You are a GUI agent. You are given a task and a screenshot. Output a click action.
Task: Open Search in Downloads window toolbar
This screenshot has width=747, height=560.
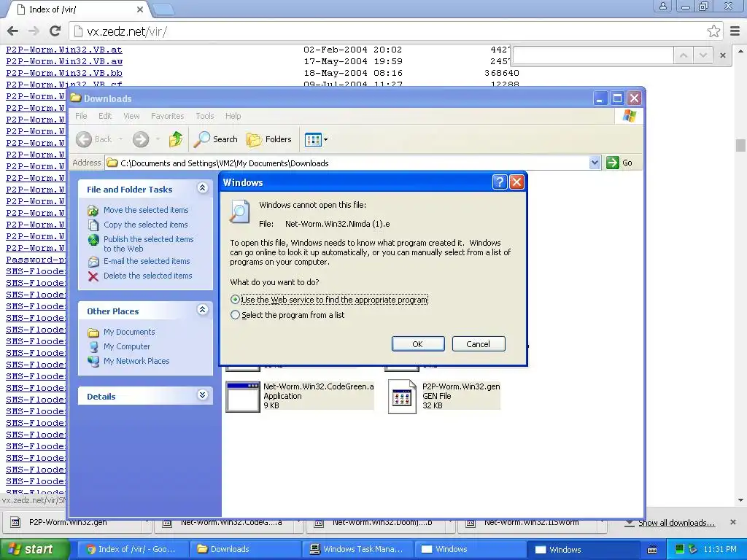(216, 139)
